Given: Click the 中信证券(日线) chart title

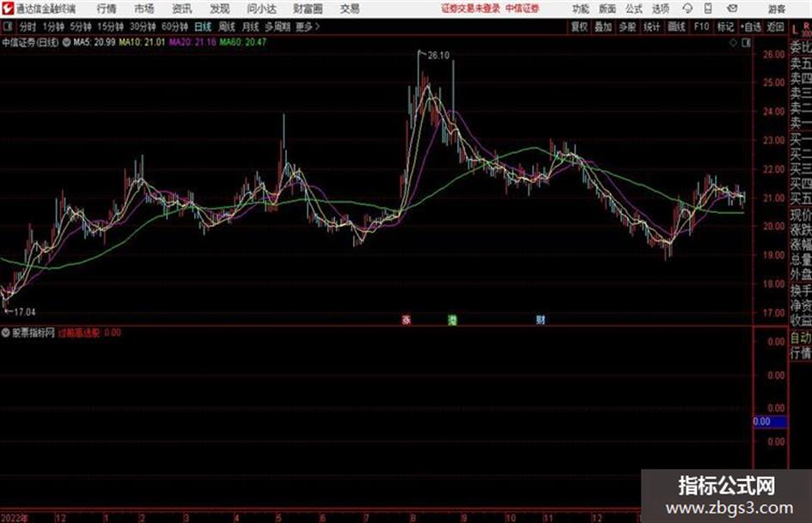Looking at the screenshot, I should tap(31, 42).
